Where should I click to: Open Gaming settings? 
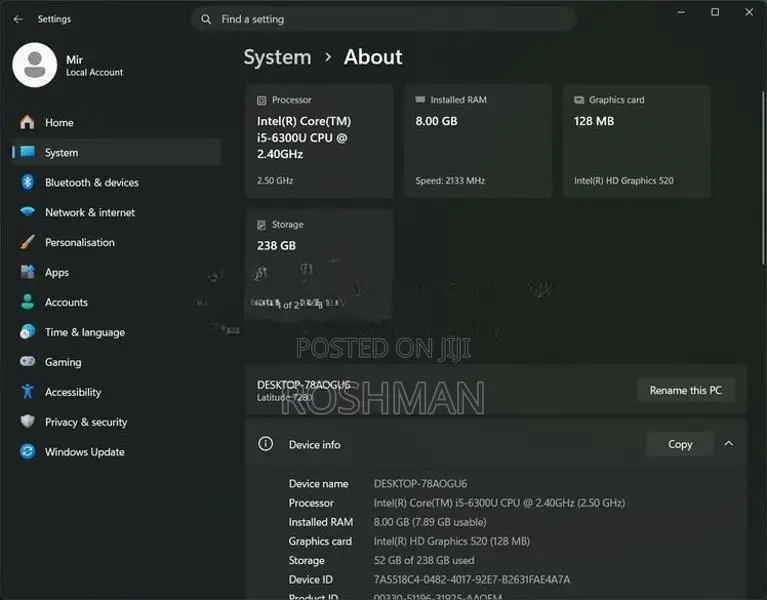(116, 362)
